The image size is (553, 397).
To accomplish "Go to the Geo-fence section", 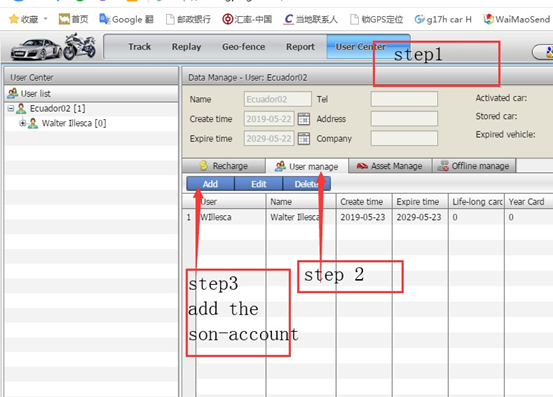I will point(243,47).
